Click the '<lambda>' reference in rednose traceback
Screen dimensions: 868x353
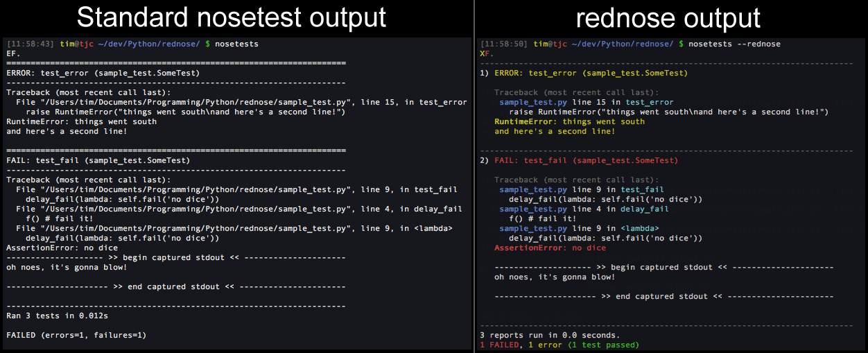(639, 228)
